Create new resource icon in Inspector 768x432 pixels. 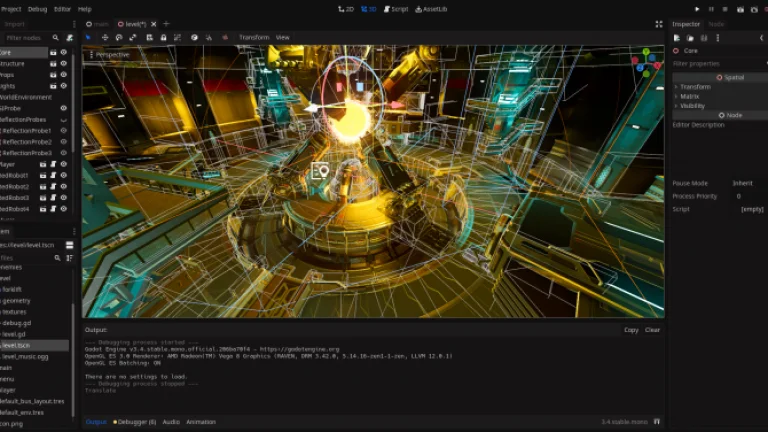[677, 38]
